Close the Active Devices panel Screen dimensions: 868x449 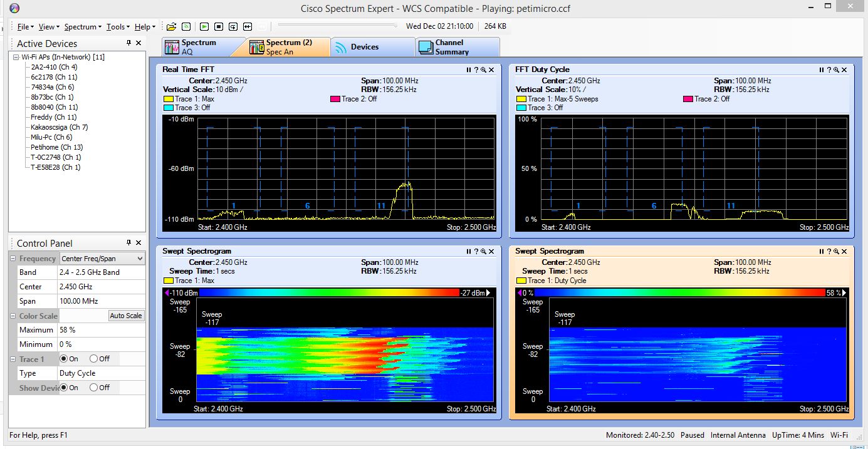139,43
